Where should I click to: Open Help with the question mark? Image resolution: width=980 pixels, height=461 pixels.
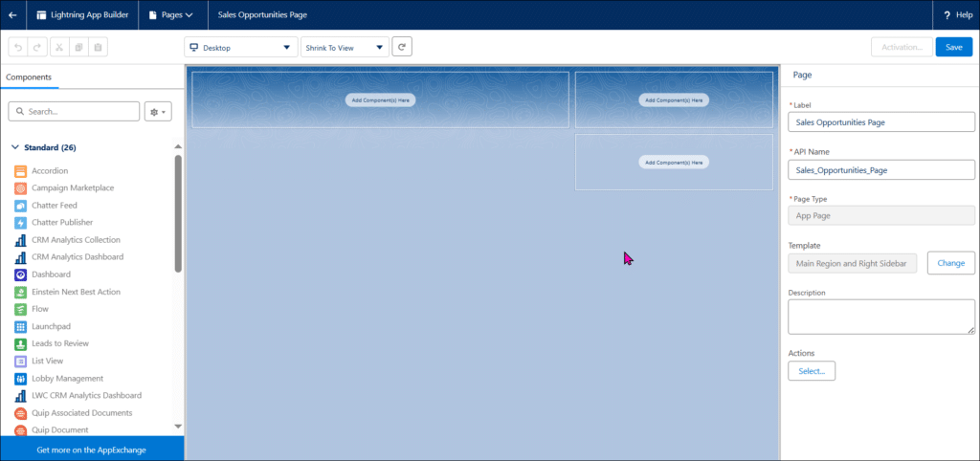pyautogui.click(x=956, y=15)
